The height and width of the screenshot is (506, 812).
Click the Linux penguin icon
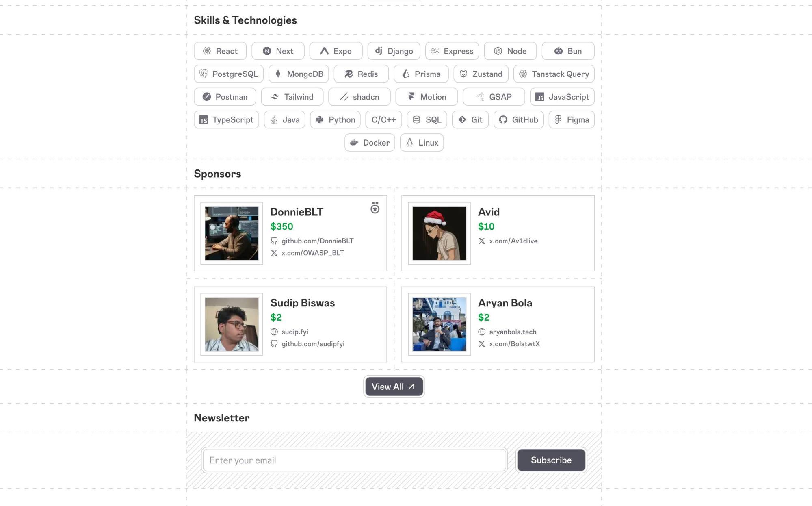point(410,143)
